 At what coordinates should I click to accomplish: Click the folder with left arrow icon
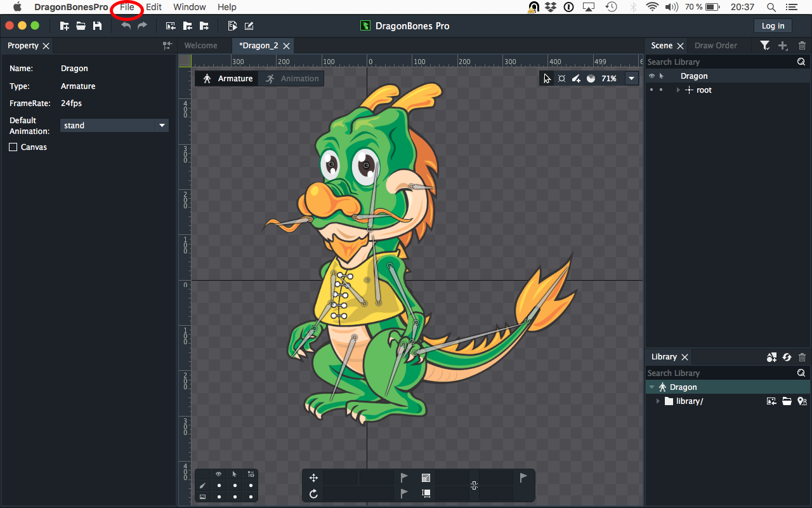tap(187, 26)
